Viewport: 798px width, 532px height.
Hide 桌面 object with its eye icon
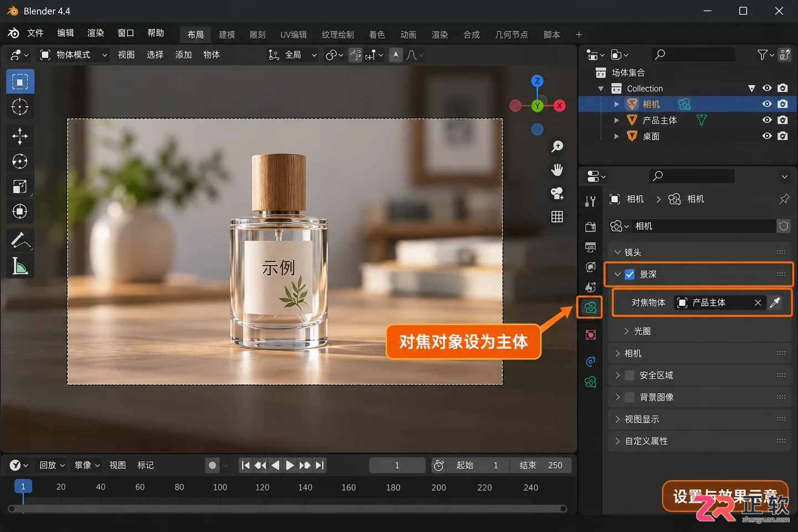click(x=767, y=136)
